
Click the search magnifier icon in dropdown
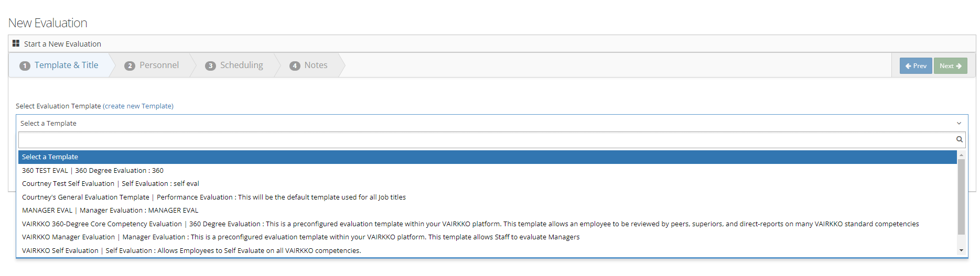coord(959,139)
